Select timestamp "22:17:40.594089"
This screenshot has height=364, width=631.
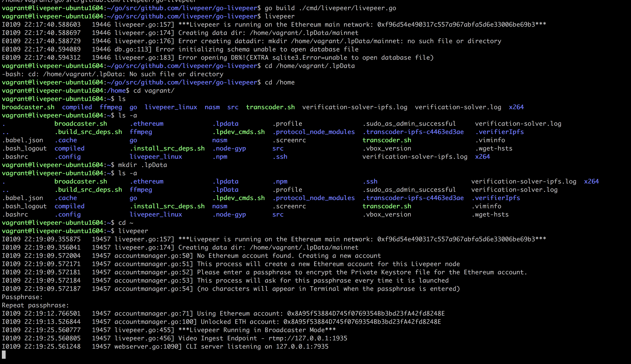(x=53, y=50)
